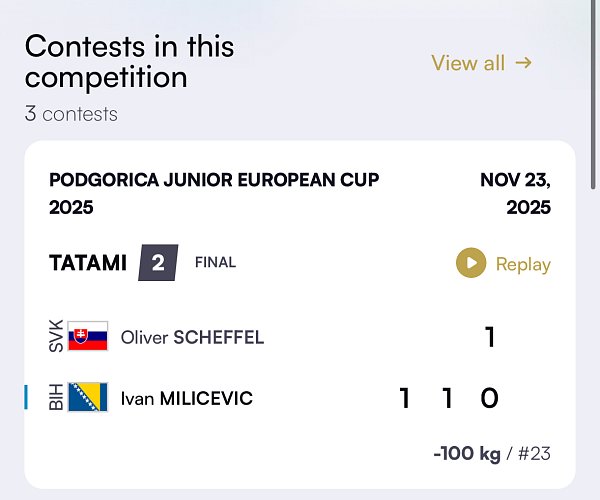The height and width of the screenshot is (500, 600).
Task: Click the BIH country code
Action: 56,399
